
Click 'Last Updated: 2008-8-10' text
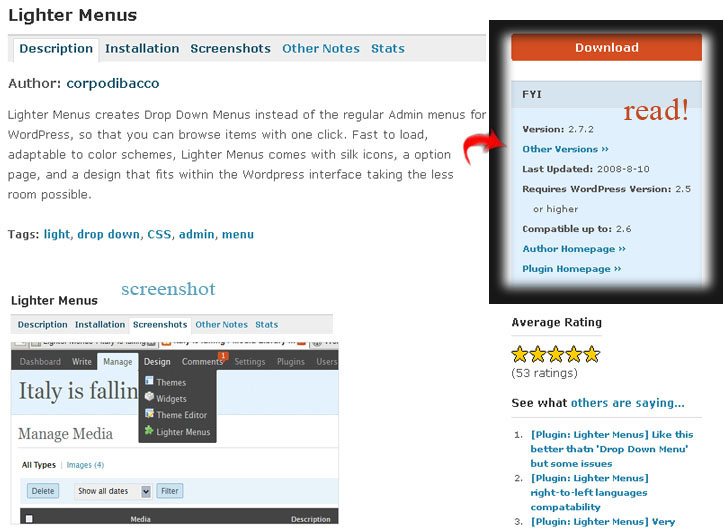(x=586, y=169)
